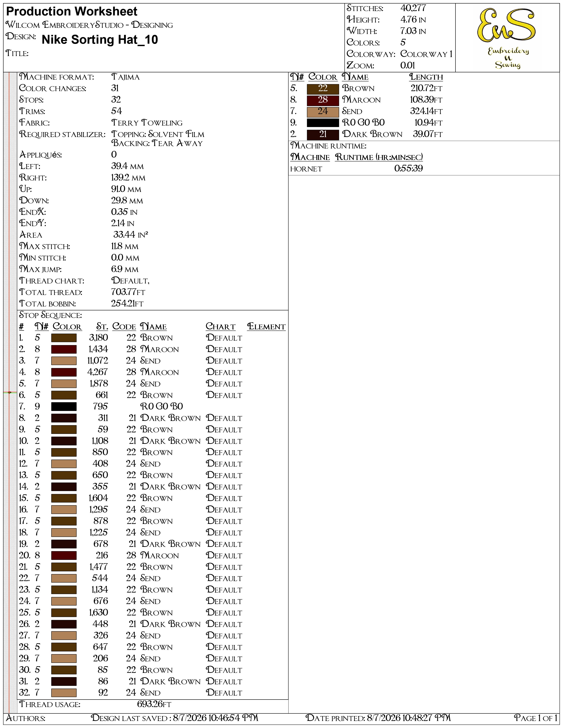
Task: Click the left value "39.4 mm"
Action: click(127, 166)
